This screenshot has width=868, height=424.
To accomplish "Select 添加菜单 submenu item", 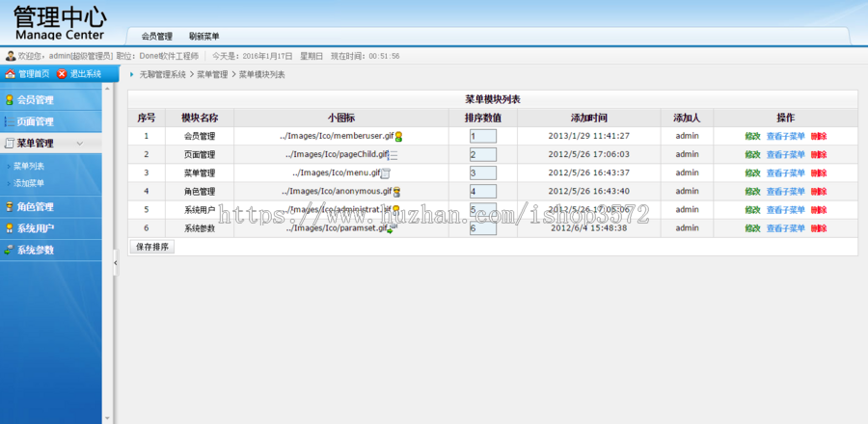I will 29,183.
